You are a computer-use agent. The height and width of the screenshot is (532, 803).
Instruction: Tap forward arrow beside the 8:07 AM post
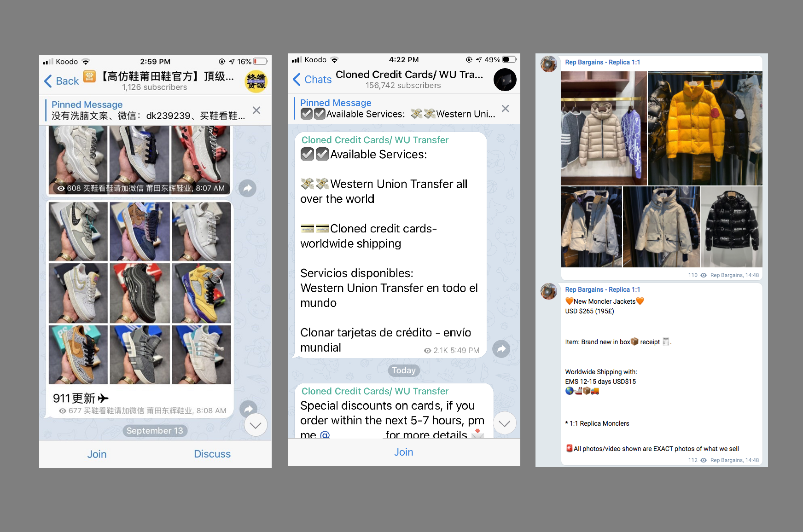click(247, 188)
